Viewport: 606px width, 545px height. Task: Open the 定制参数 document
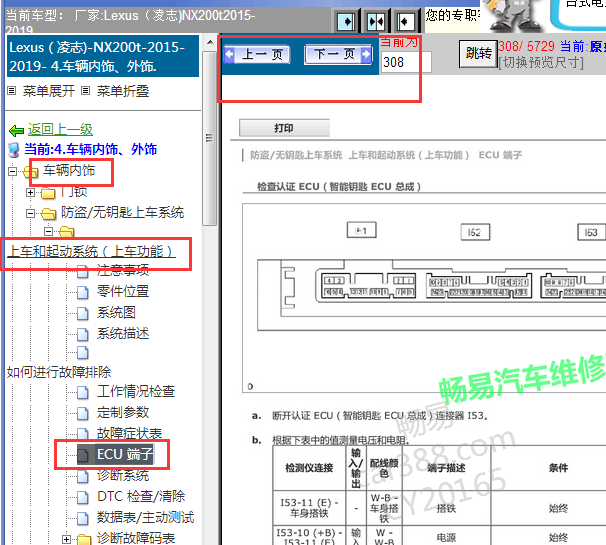click(x=123, y=412)
